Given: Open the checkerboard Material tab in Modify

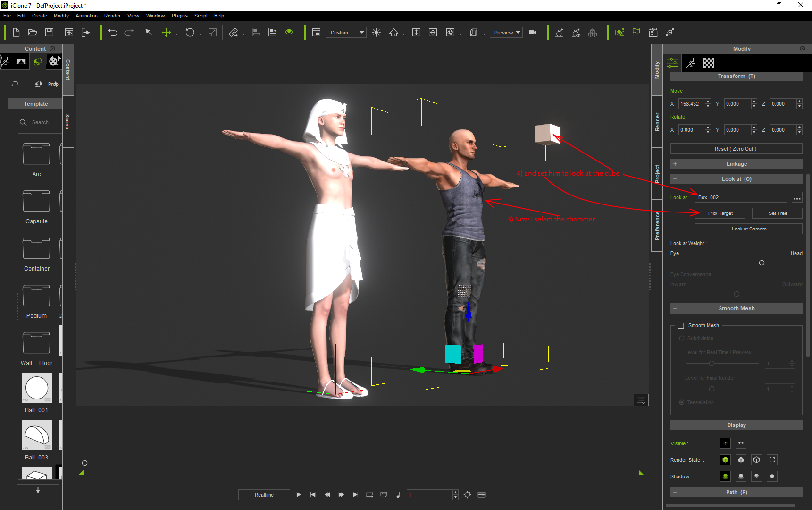Looking at the screenshot, I should click(709, 63).
